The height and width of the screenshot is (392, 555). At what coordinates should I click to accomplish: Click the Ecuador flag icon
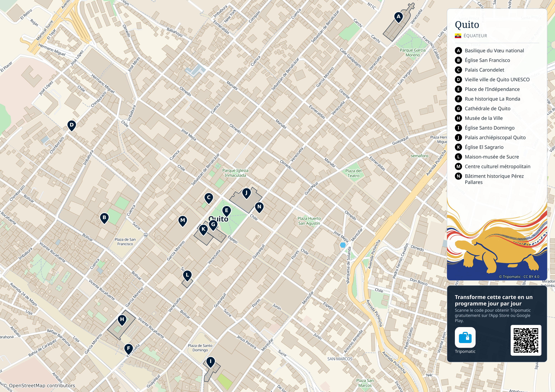[x=458, y=36]
